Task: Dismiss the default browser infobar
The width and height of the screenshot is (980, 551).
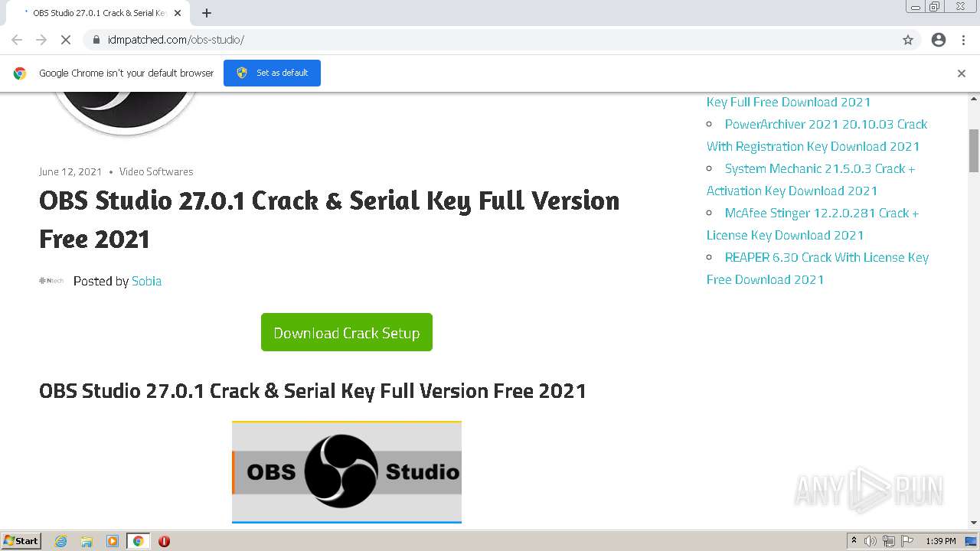Action: [x=962, y=73]
